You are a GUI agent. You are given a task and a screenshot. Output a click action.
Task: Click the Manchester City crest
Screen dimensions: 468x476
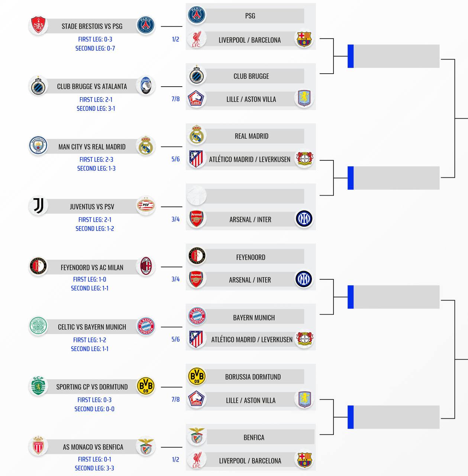coord(38,146)
